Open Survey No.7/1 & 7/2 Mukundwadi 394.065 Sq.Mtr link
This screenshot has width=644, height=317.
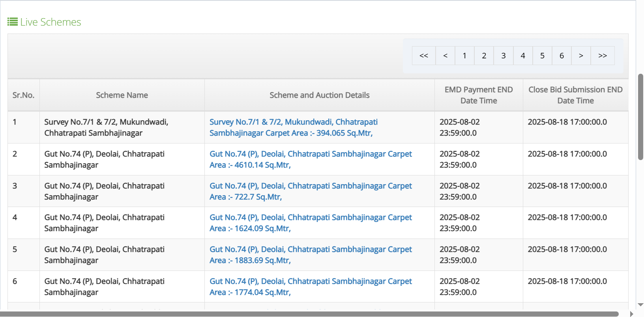coord(294,127)
